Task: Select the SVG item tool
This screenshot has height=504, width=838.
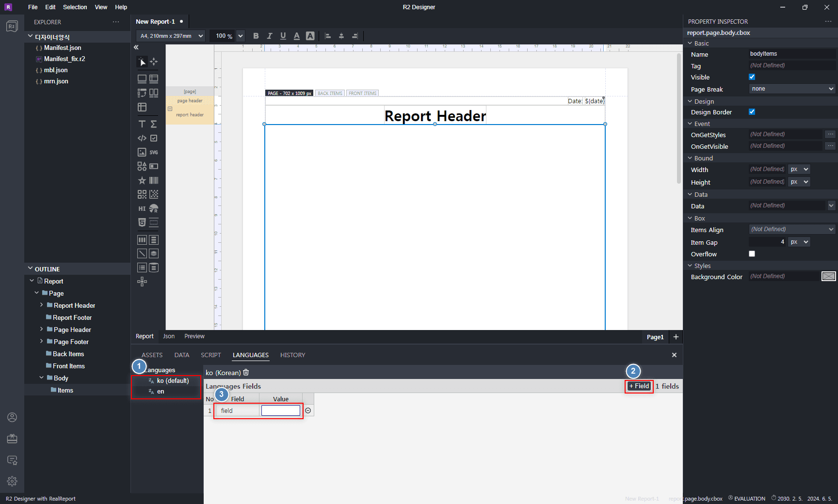Action: [x=154, y=152]
